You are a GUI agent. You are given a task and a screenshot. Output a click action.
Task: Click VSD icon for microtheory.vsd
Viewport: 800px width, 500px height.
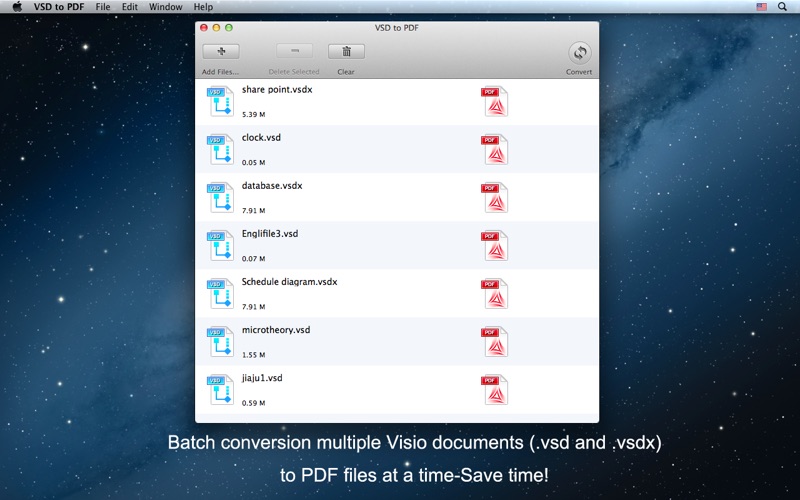coord(220,342)
